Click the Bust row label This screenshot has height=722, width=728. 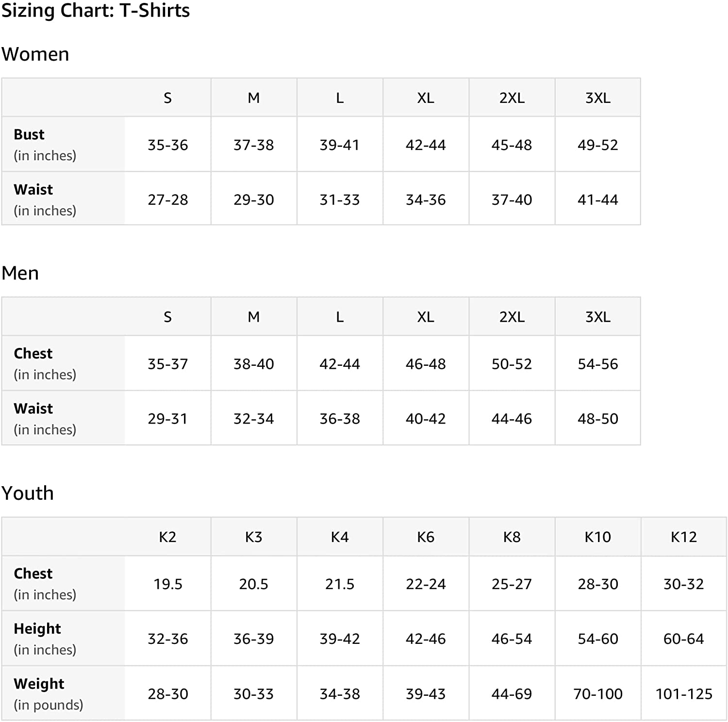pos(29,134)
